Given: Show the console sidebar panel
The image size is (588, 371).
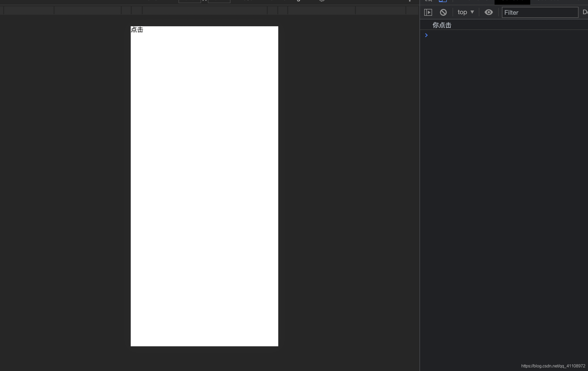Looking at the screenshot, I should (x=428, y=12).
